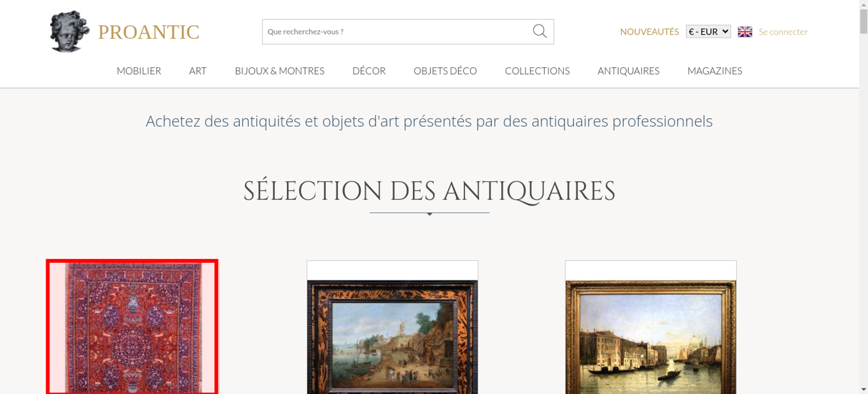
Task: Open the ART menu
Action: coord(198,71)
